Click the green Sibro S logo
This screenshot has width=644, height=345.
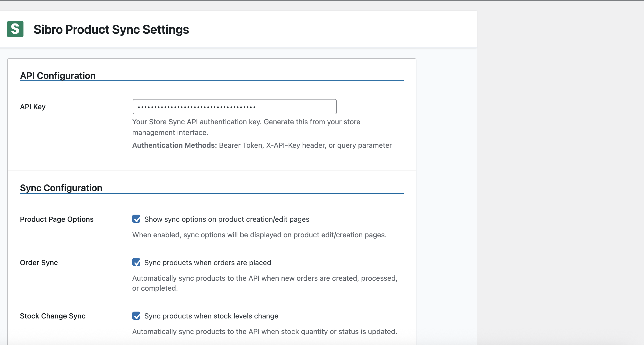15,29
